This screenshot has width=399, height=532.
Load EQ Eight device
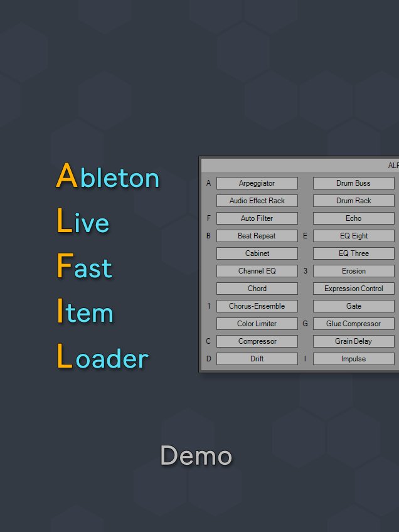tap(354, 236)
